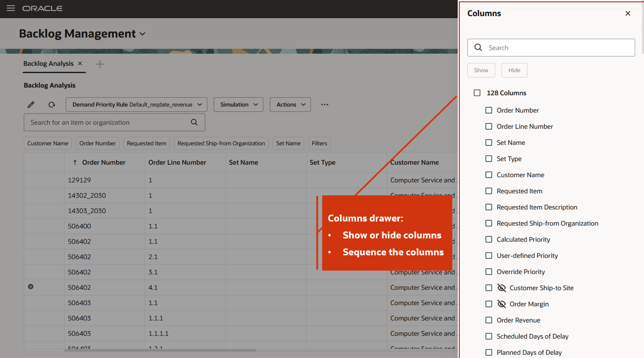Click the Hide button in Columns drawer

point(514,70)
